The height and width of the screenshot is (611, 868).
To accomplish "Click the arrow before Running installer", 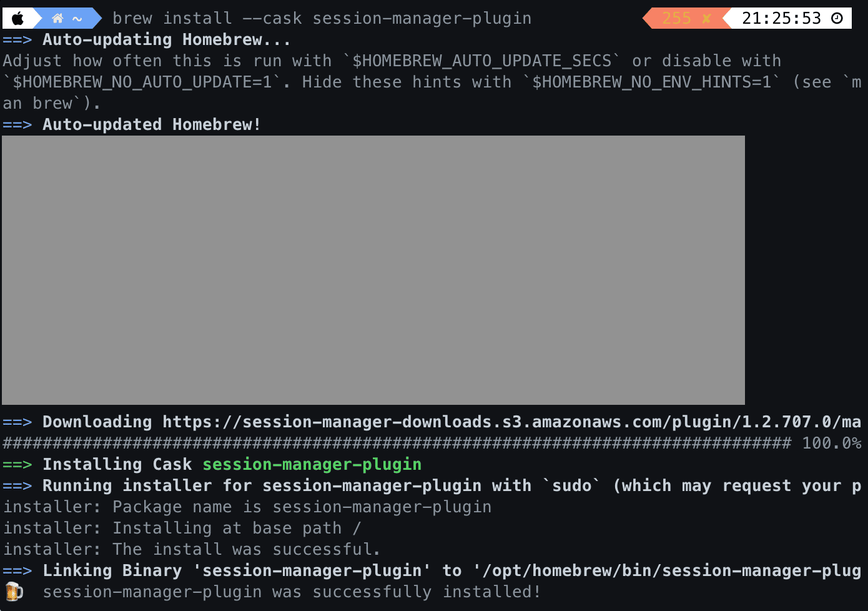I will (17, 486).
